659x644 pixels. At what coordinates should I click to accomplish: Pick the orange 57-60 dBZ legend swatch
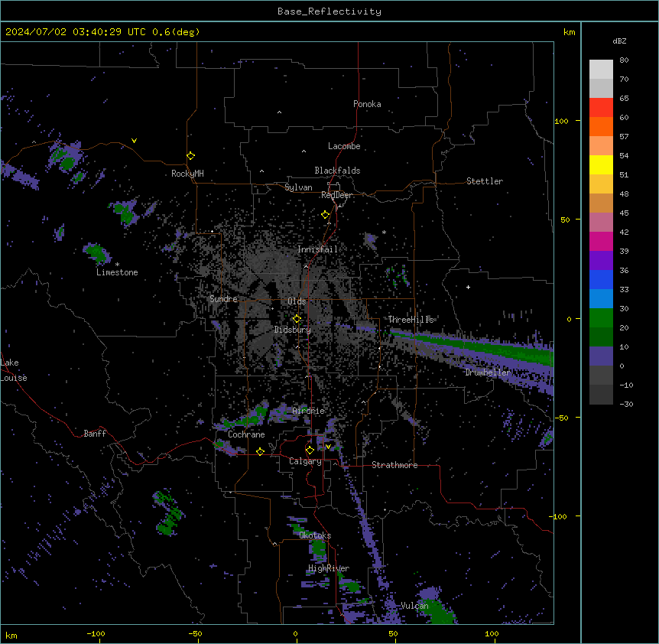pos(601,126)
